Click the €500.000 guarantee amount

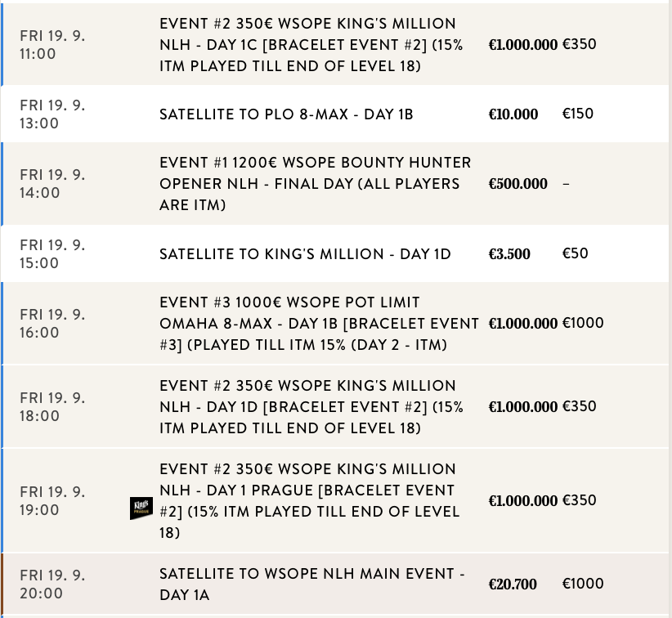518,184
